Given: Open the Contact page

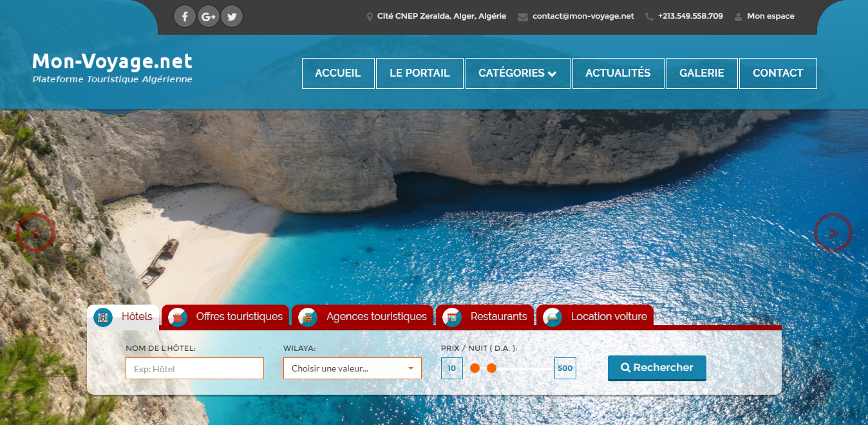Looking at the screenshot, I should pyautogui.click(x=778, y=73).
